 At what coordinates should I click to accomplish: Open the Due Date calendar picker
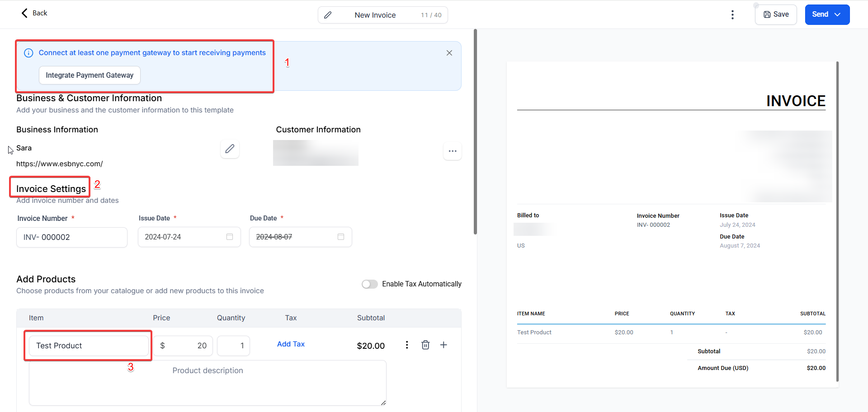341,237
